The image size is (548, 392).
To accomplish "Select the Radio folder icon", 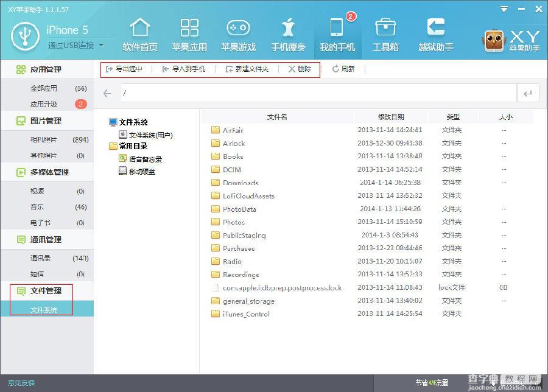I will pyautogui.click(x=216, y=261).
